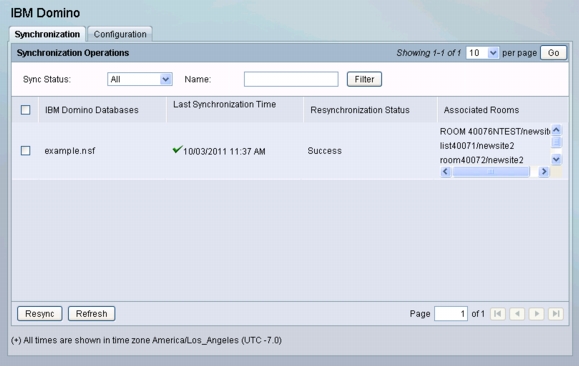Click the Resynchronization Status column header
The image size is (579, 367).
[x=360, y=110]
